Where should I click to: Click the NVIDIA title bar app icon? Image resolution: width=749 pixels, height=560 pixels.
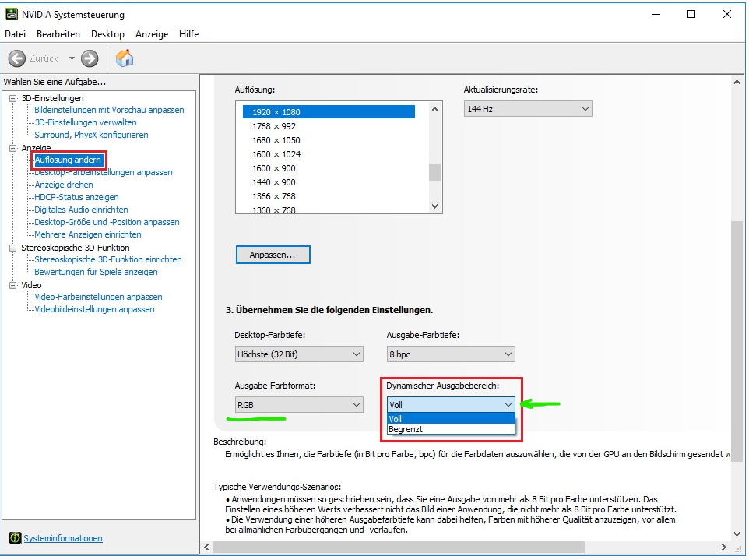coord(12,14)
